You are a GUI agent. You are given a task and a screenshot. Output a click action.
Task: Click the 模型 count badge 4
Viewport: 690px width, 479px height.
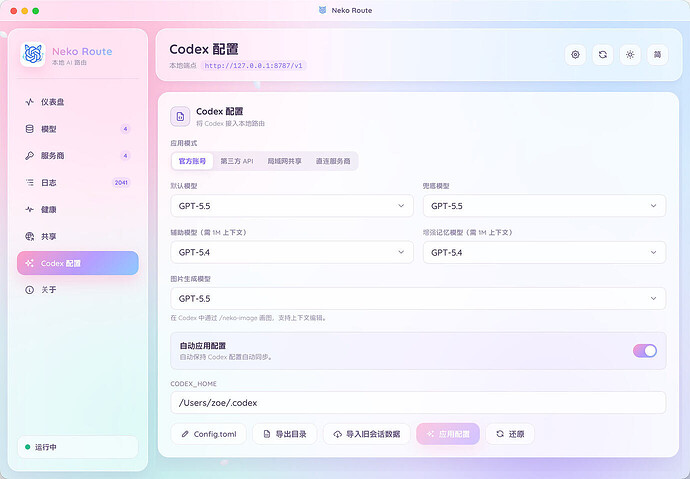click(125, 129)
